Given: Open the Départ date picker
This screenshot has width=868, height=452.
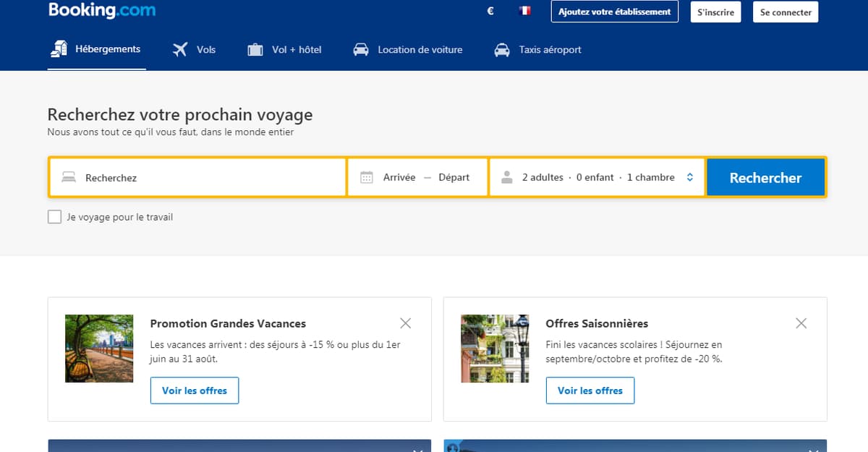Looking at the screenshot, I should click(x=454, y=177).
